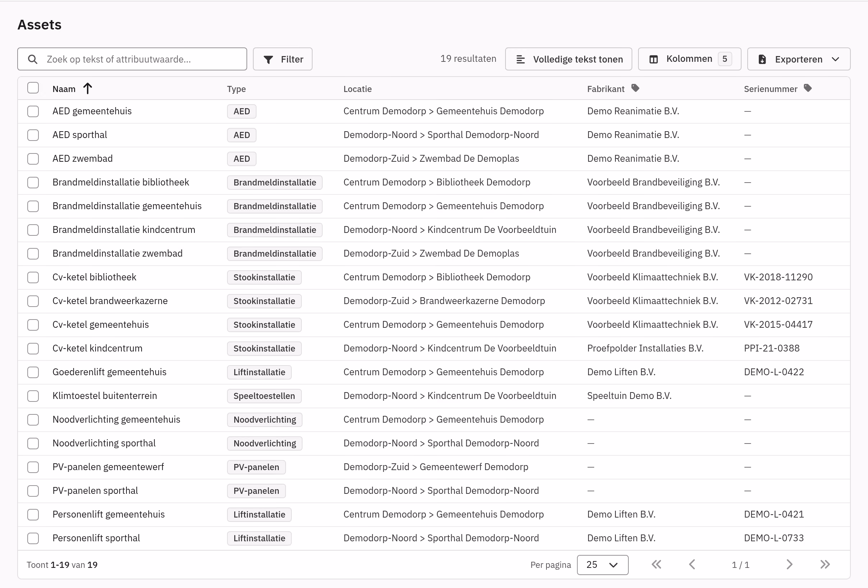Image resolution: width=868 pixels, height=588 pixels.
Task: Open the Exporteren dropdown
Action: click(799, 59)
